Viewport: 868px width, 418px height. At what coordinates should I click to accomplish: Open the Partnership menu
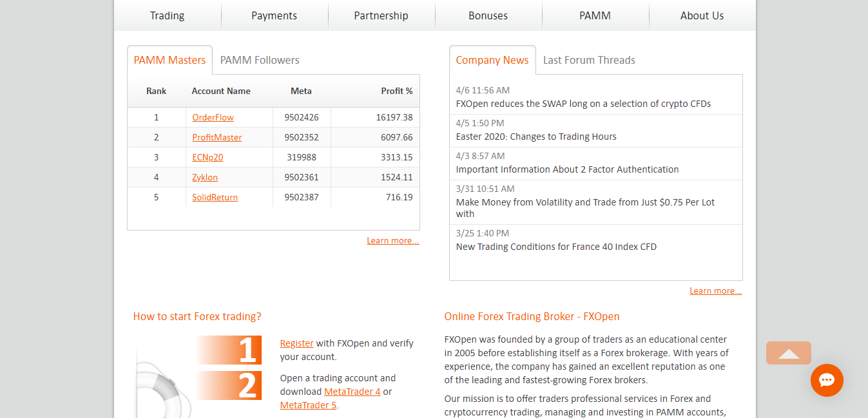point(381,15)
